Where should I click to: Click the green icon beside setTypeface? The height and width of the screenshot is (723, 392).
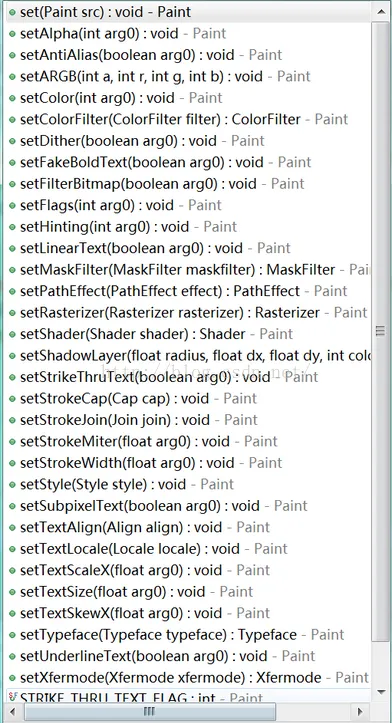[x=12, y=635]
